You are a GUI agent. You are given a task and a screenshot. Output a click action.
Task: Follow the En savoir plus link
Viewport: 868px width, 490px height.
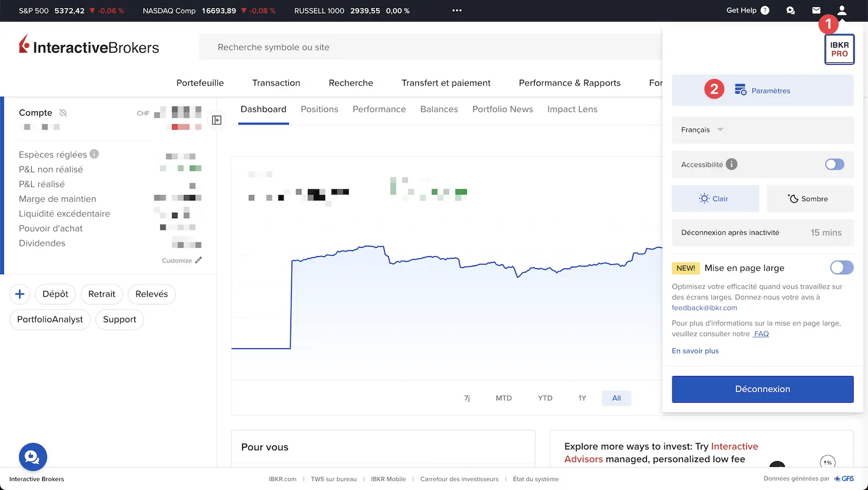click(x=695, y=351)
